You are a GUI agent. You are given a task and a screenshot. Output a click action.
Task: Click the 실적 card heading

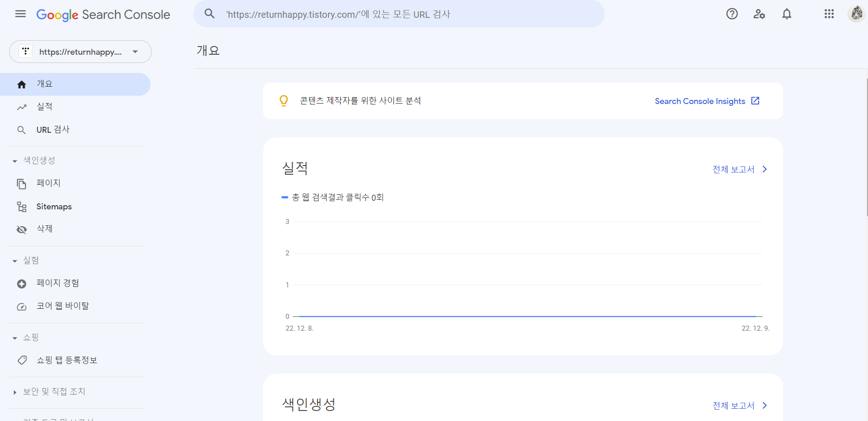295,168
